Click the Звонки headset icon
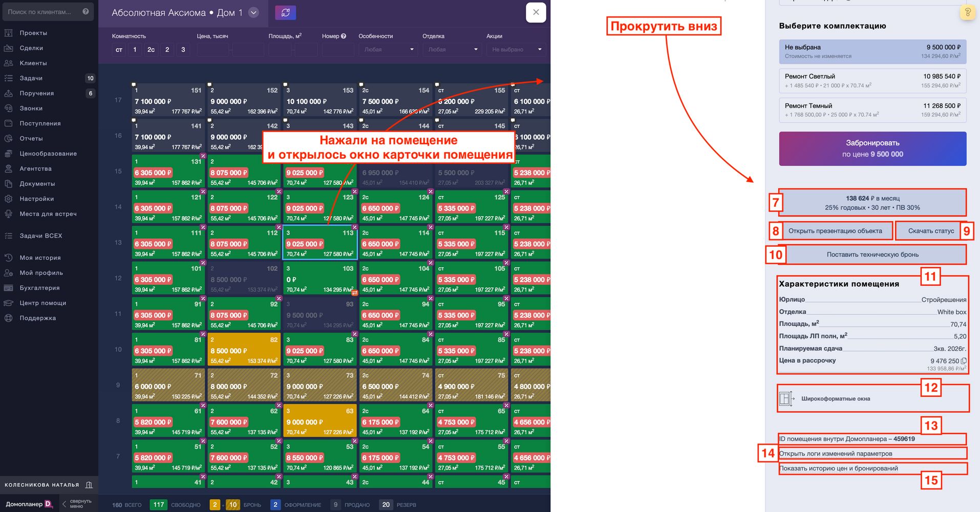This screenshot has width=980, height=512. pos(8,109)
